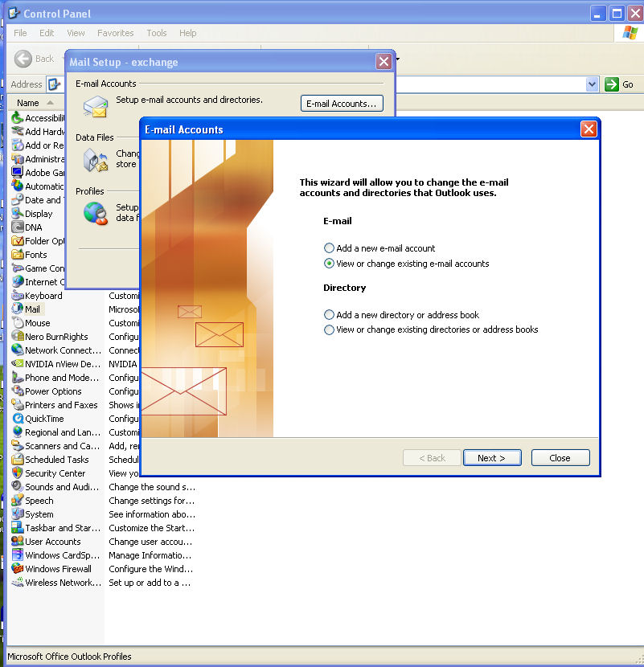Open the Favorites menu in Control Panel
Image resolution: width=644 pixels, height=667 pixels.
(x=115, y=33)
